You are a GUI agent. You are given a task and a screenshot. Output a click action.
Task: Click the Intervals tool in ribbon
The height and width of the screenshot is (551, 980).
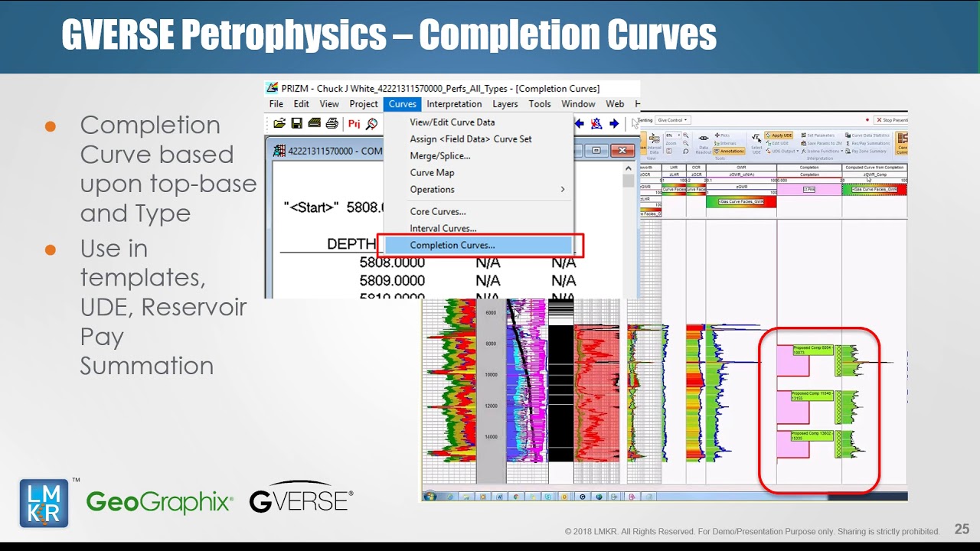(725, 143)
